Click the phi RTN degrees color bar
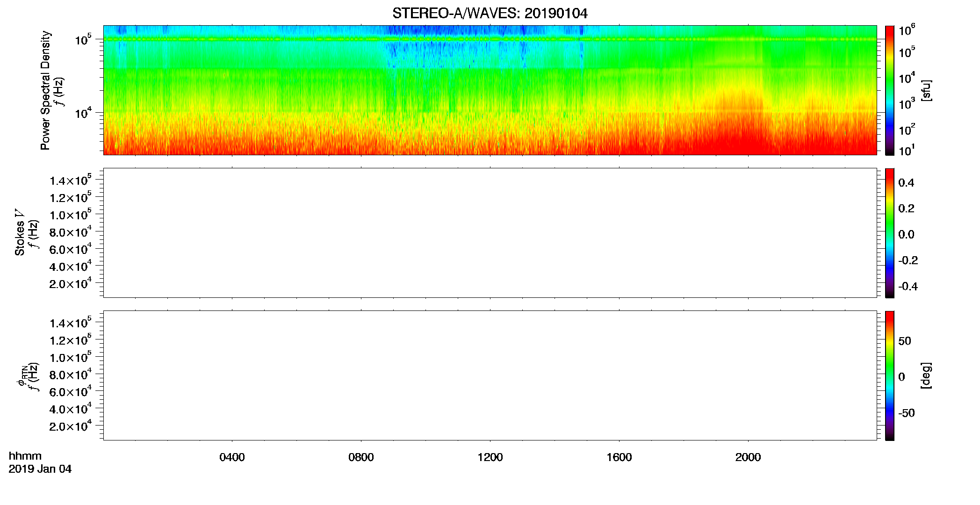The width and height of the screenshot is (980, 505). coord(890,375)
